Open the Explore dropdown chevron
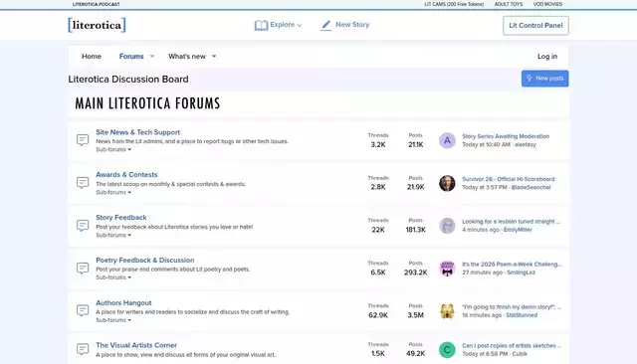The height and width of the screenshot is (364, 637). [x=300, y=25]
